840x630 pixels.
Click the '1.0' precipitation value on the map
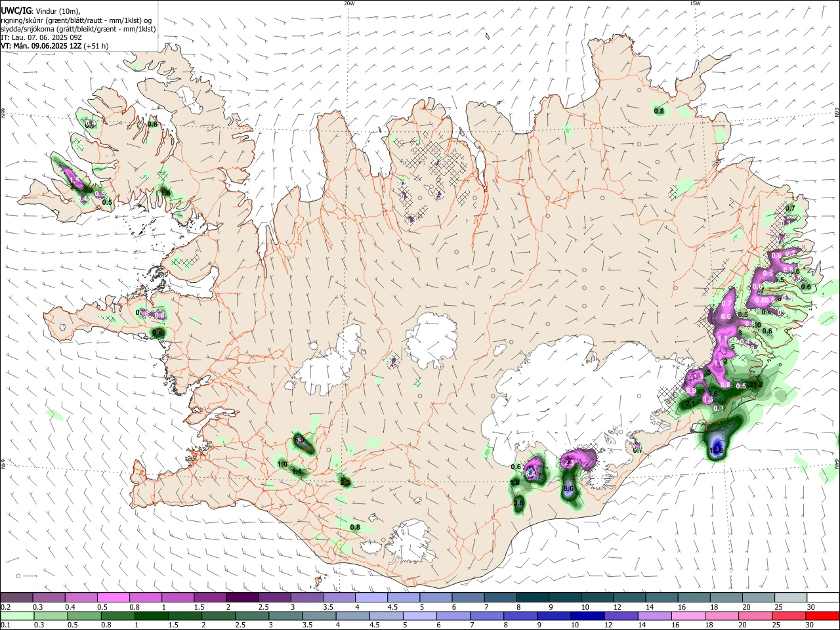pos(282,464)
